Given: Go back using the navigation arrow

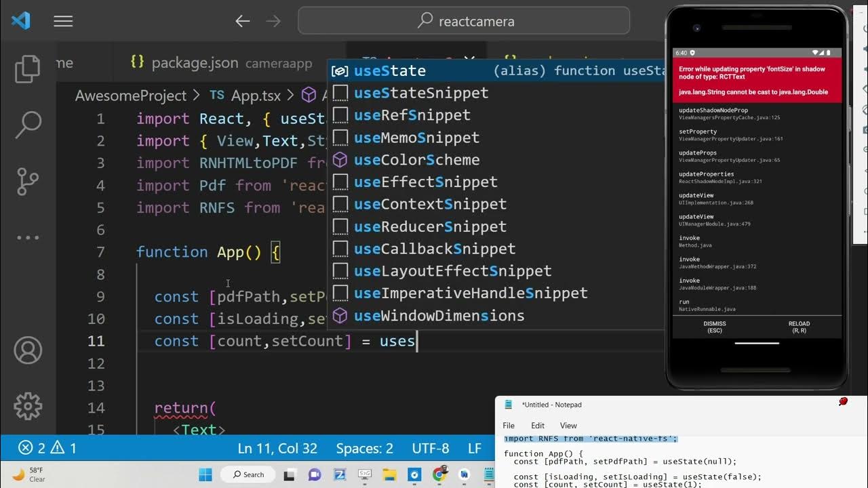Looking at the screenshot, I should (242, 22).
